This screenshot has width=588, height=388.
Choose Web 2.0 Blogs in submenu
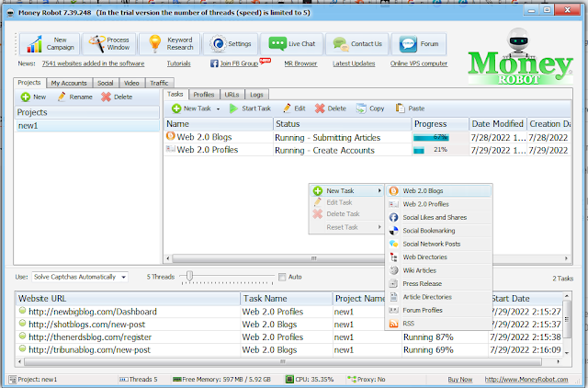[439, 191]
